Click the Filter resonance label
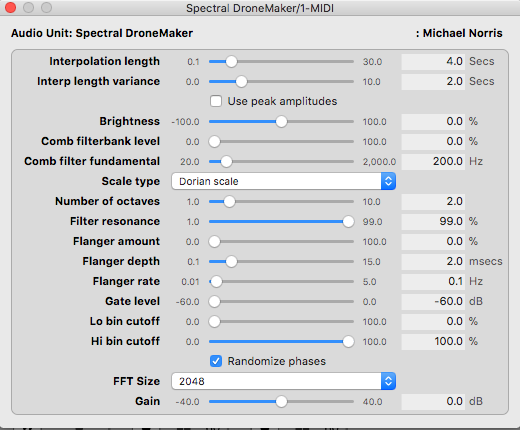The height and width of the screenshot is (430, 520). click(115, 221)
